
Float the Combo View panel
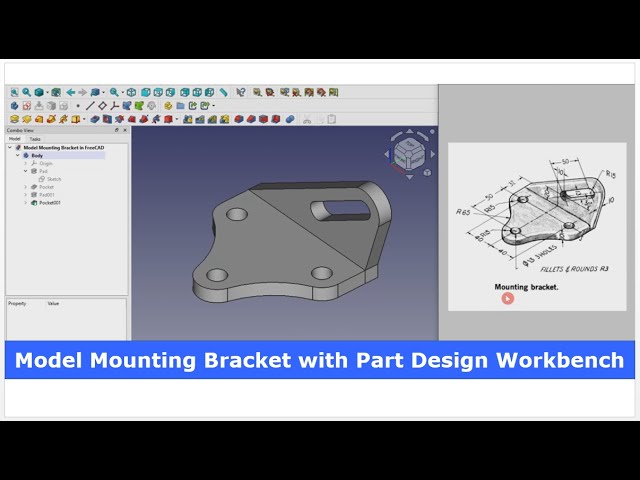pyautogui.click(x=117, y=130)
